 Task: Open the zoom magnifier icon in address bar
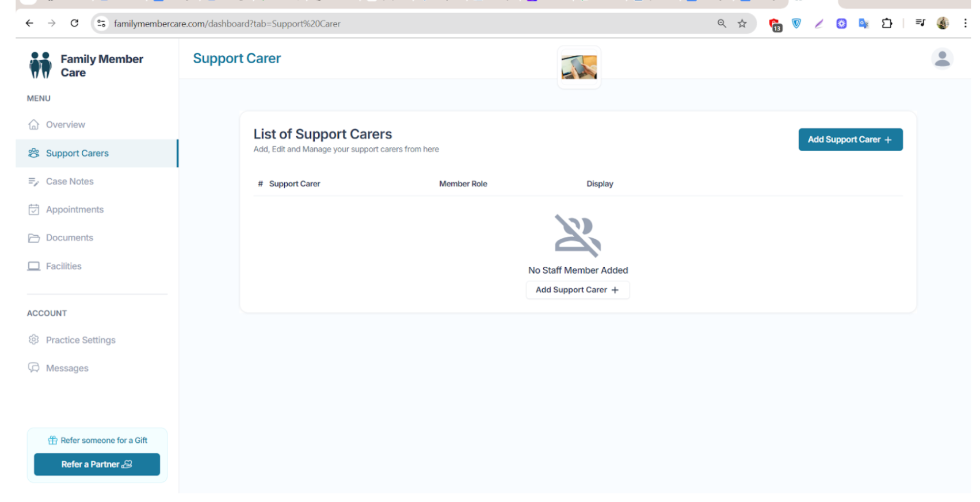tap(721, 24)
